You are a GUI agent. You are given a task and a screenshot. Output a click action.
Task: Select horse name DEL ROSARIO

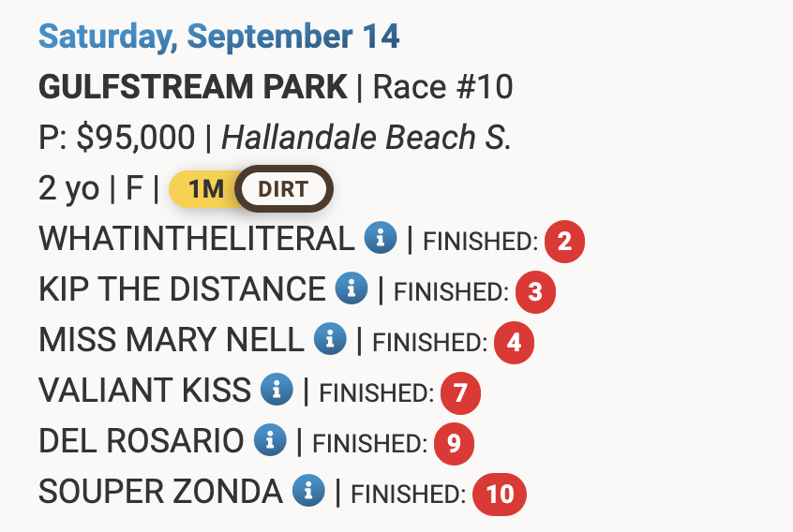click(142, 441)
